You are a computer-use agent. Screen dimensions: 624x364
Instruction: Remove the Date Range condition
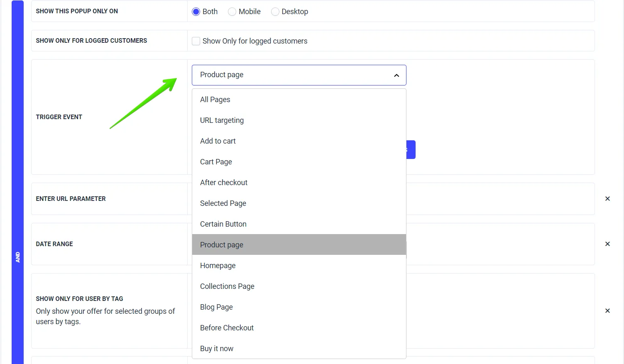pos(607,244)
